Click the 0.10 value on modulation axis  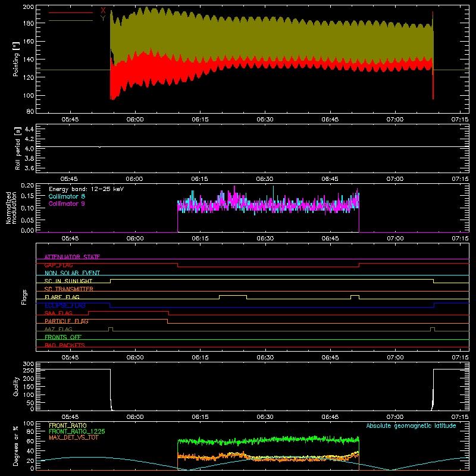[x=27, y=208]
